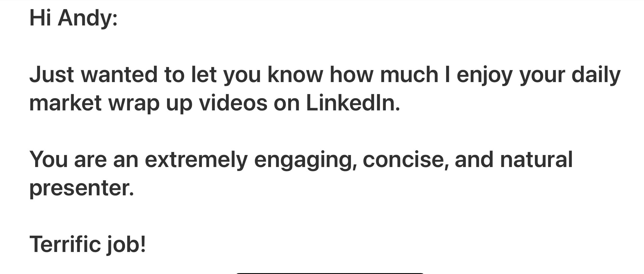The width and height of the screenshot is (644, 274).
Task: Click the word "presenter" in the message
Action: (79, 188)
